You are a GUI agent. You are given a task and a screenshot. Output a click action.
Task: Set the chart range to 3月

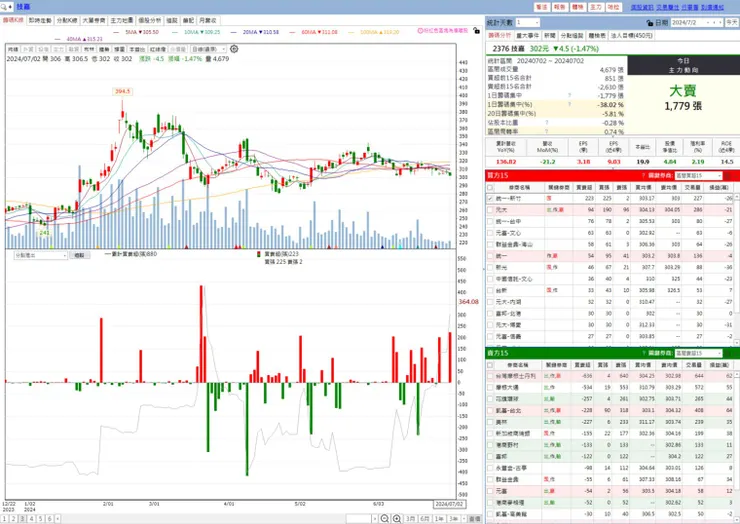coord(411,519)
